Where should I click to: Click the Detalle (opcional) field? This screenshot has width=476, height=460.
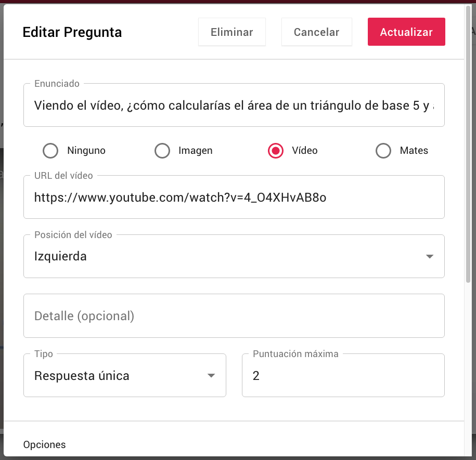pos(234,316)
